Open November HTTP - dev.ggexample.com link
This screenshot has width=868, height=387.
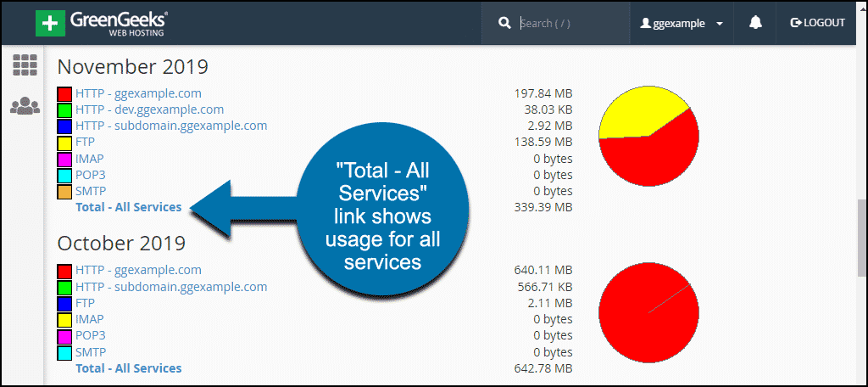click(149, 109)
